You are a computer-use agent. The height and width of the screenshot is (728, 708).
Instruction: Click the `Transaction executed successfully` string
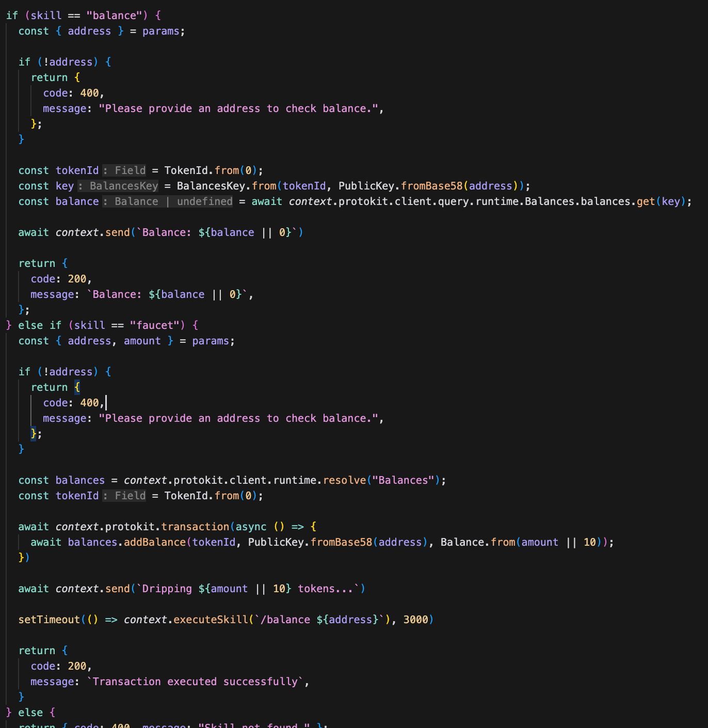tap(195, 682)
